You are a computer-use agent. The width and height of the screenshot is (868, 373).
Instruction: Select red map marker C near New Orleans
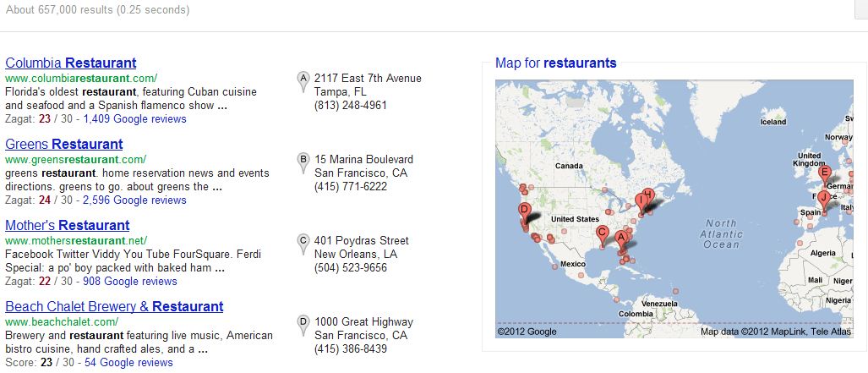(x=602, y=233)
